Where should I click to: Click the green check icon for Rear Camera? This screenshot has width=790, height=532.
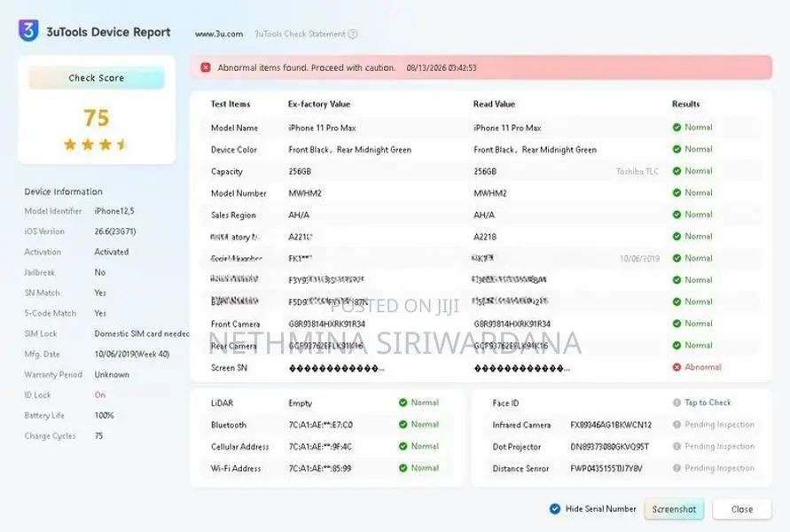coord(677,345)
